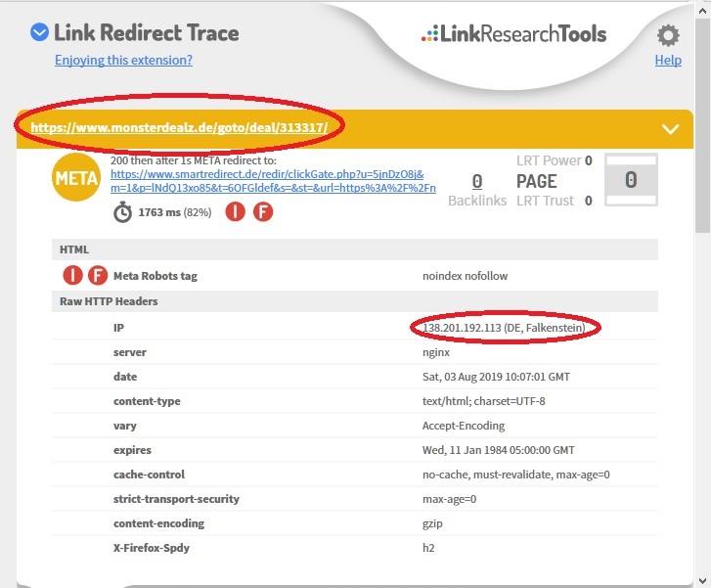Click the PAGE LRT power score box
Viewport: 711px width, 588px height.
(x=631, y=180)
